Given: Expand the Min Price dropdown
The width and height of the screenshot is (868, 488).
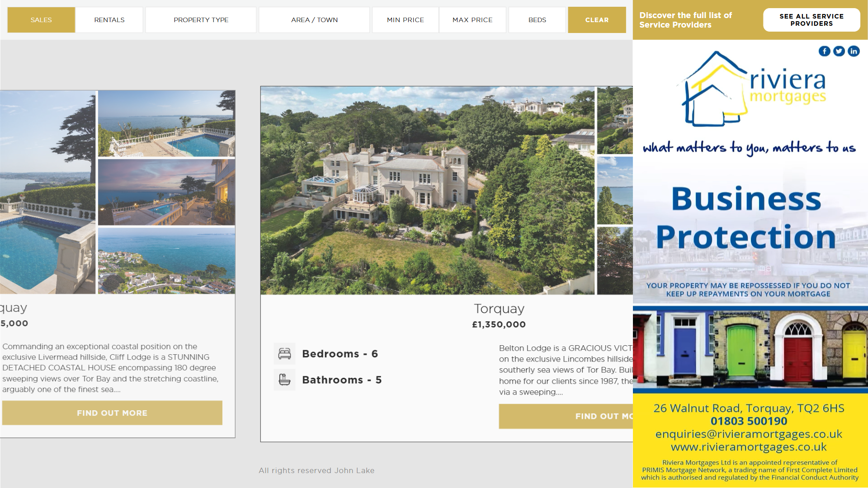Looking at the screenshot, I should click(405, 20).
